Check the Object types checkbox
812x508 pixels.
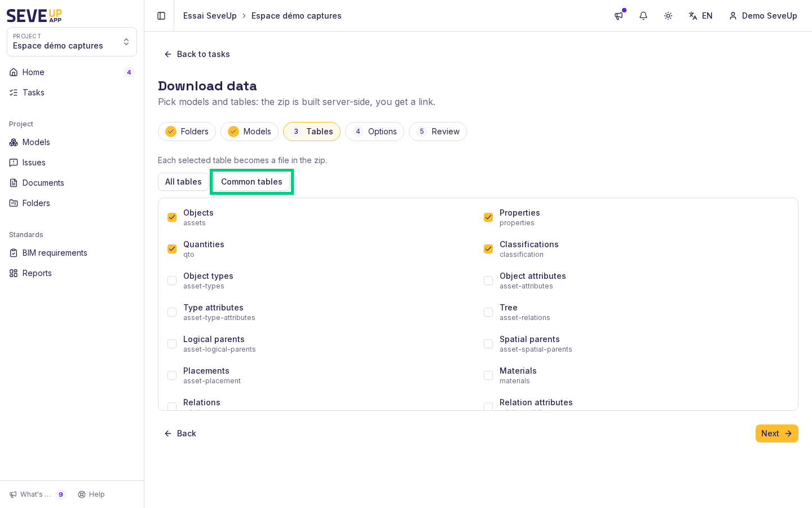click(x=172, y=281)
